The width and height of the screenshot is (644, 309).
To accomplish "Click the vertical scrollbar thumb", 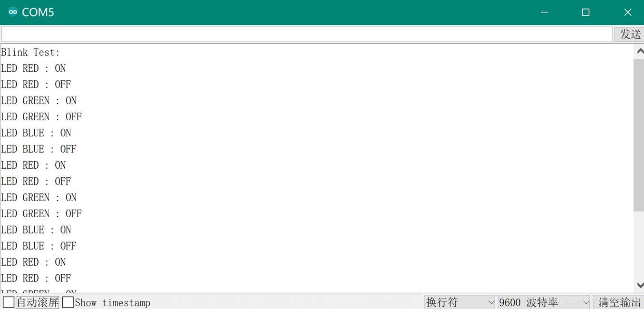I will coord(639,135).
